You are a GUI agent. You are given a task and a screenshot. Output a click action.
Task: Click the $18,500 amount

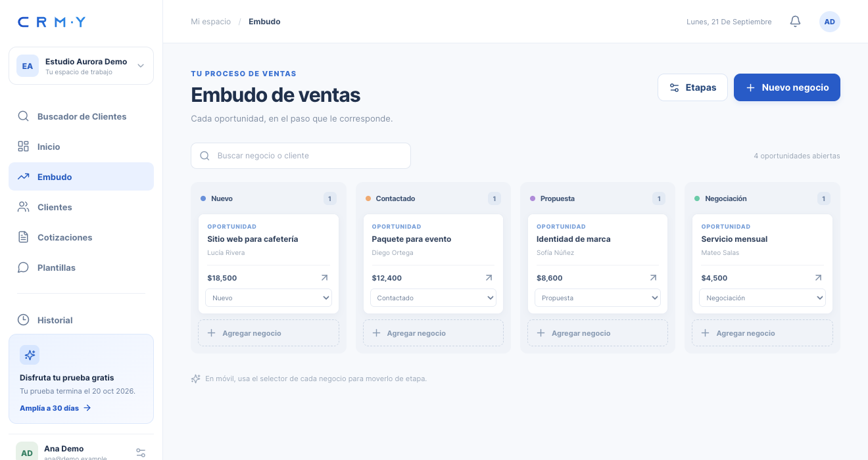click(222, 278)
